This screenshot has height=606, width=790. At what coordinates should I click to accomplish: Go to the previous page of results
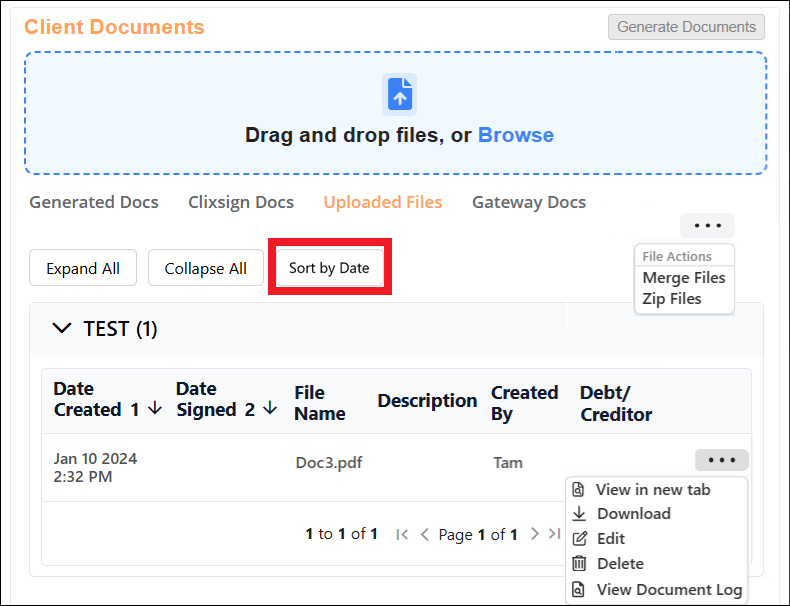pyautogui.click(x=425, y=534)
